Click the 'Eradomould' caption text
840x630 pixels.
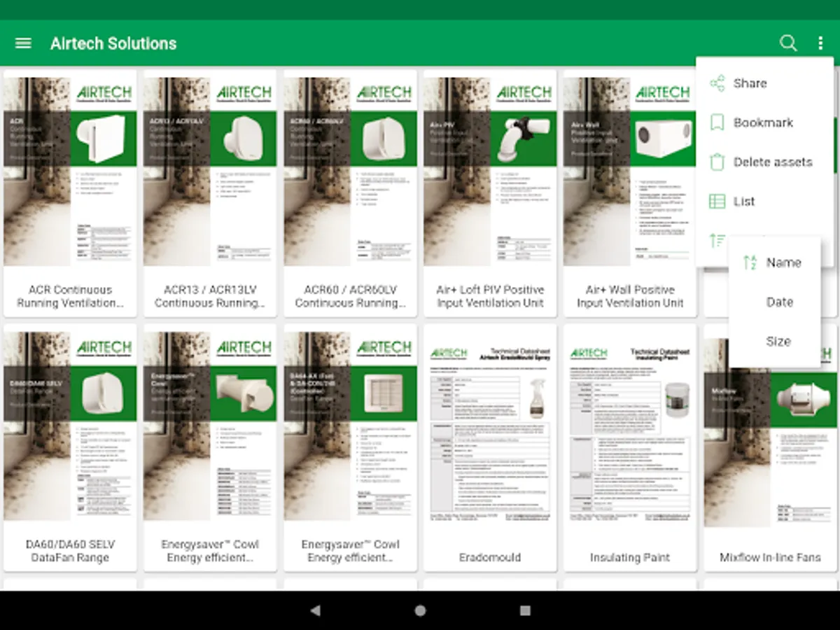(x=490, y=558)
